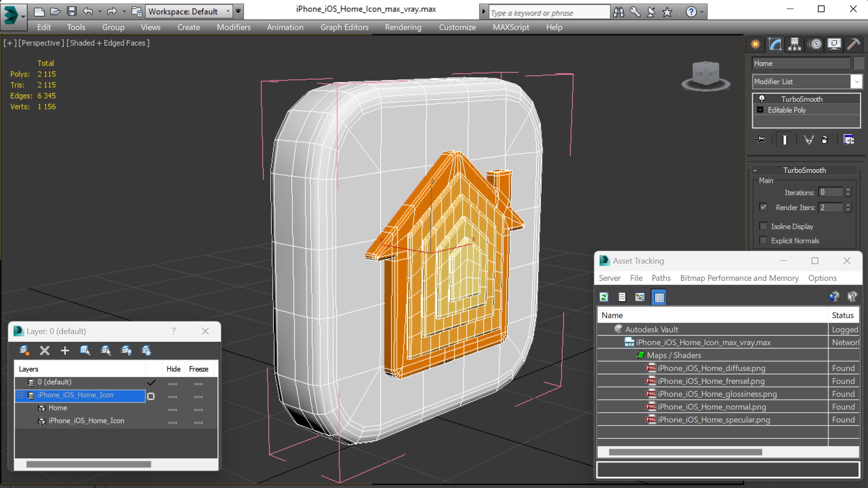Open Help icon dropdown arrow

pos(702,12)
